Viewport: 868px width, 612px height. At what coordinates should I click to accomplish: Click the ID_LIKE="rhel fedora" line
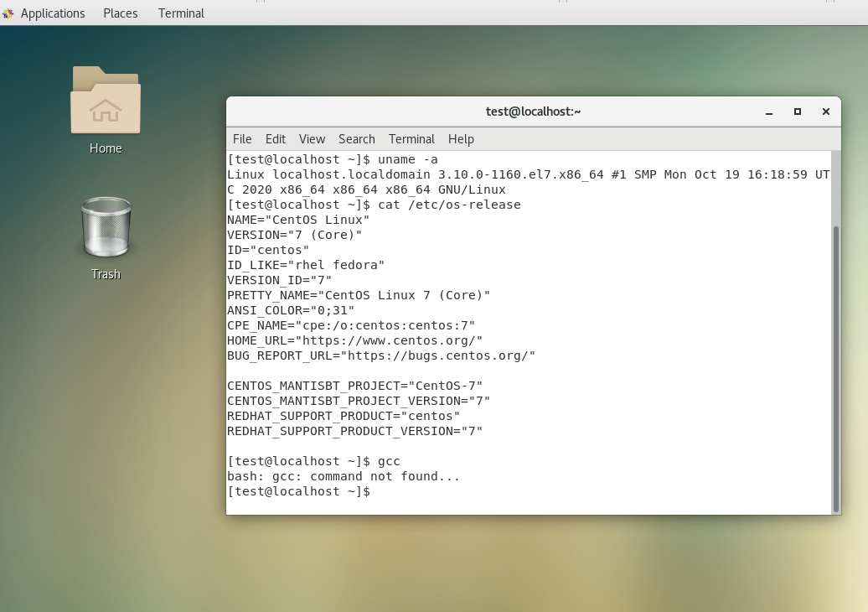(306, 265)
